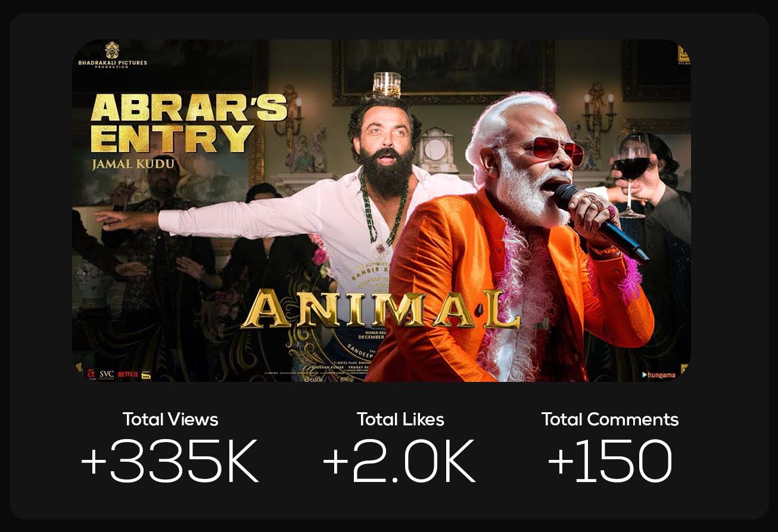Click the +335K views count
This screenshot has height=532, width=778.
pos(170,461)
